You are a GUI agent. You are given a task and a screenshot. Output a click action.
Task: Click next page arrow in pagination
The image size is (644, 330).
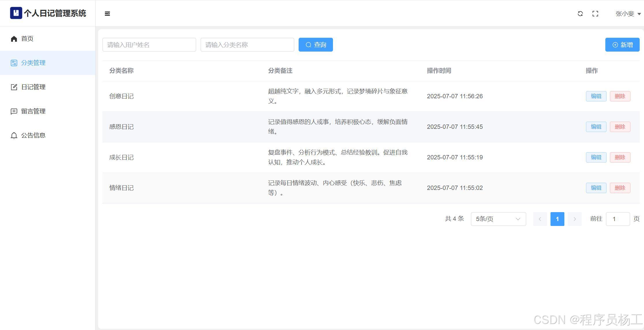coord(574,219)
